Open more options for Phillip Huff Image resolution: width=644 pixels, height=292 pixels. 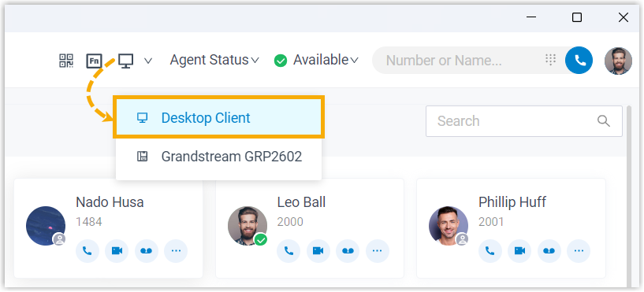[x=579, y=250]
